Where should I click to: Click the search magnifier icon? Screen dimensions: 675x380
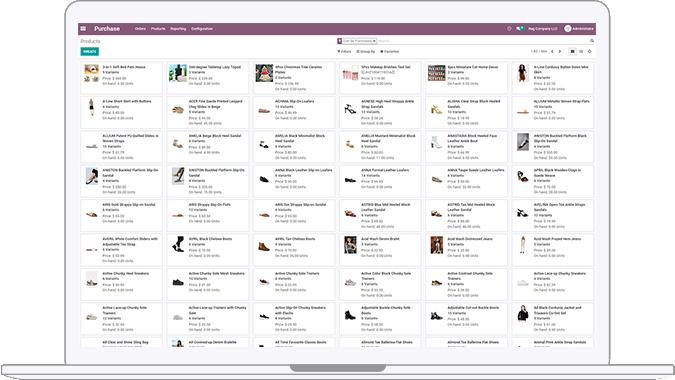click(592, 41)
